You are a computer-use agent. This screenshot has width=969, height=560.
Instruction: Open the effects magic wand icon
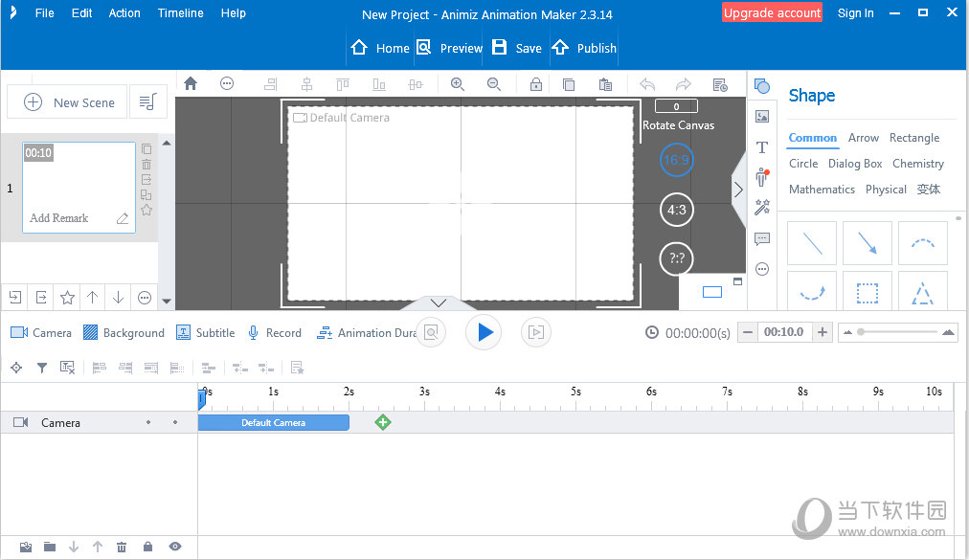coord(762,207)
